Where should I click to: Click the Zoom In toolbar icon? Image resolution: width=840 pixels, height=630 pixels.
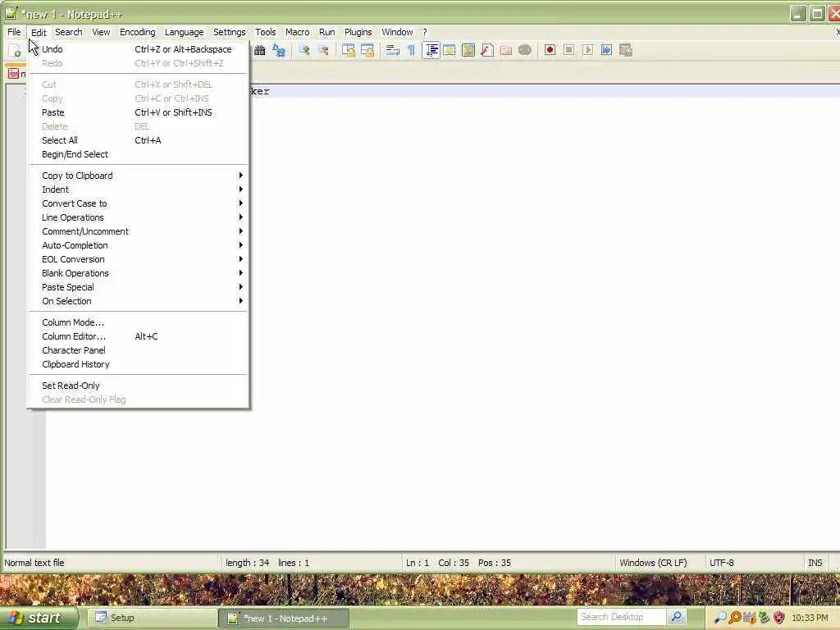pos(304,50)
